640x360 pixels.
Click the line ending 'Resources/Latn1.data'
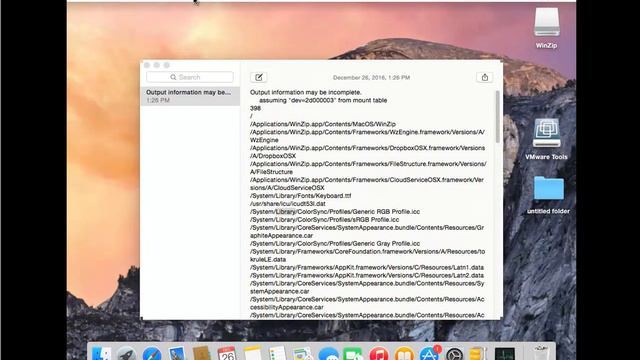(367, 267)
